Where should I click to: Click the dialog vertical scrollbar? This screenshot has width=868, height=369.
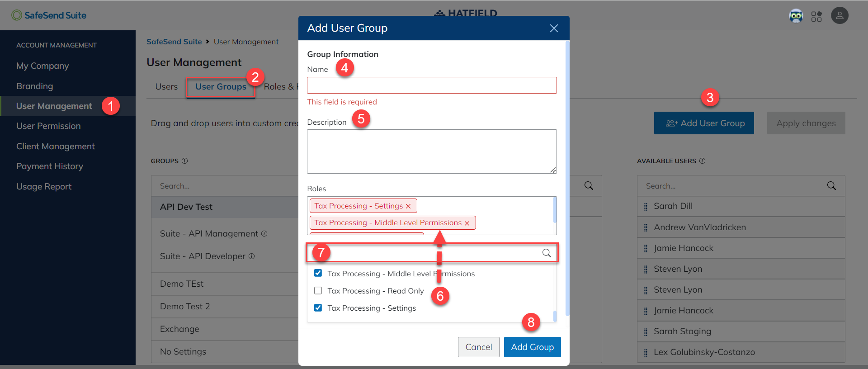pyautogui.click(x=567, y=179)
